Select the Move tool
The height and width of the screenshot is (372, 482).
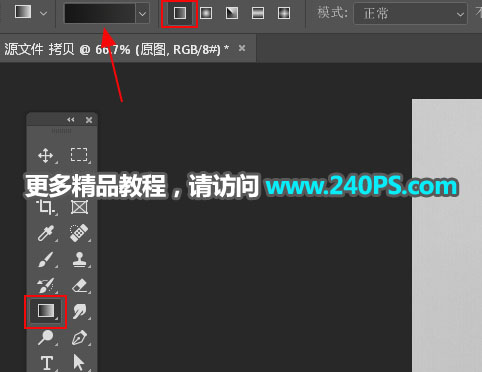coord(46,156)
